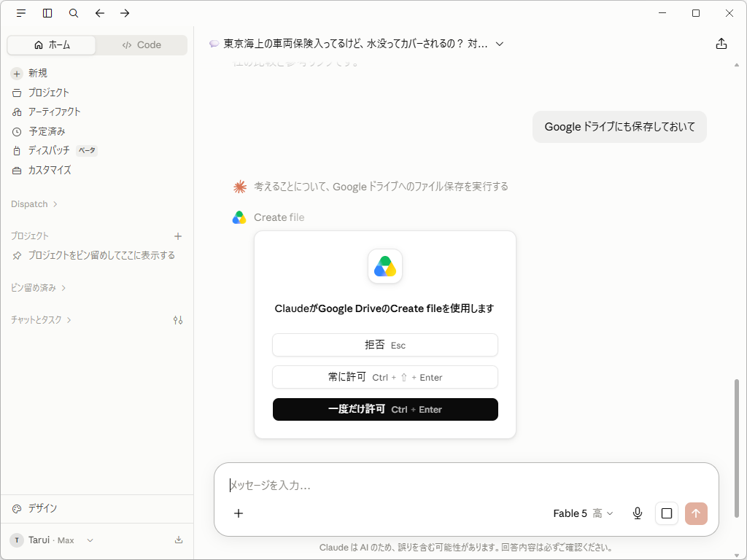747x560 pixels.
Task: Expand the チャットとタスク section
Action: click(x=42, y=320)
